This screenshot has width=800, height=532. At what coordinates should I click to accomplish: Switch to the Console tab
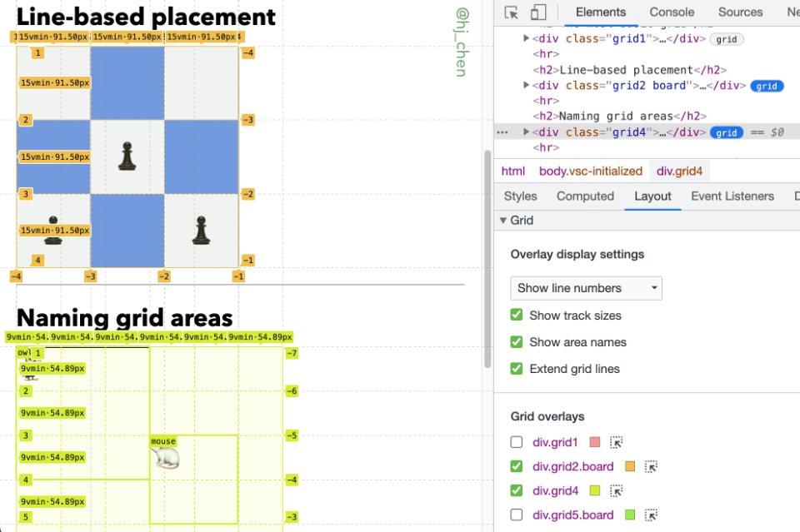tap(672, 12)
